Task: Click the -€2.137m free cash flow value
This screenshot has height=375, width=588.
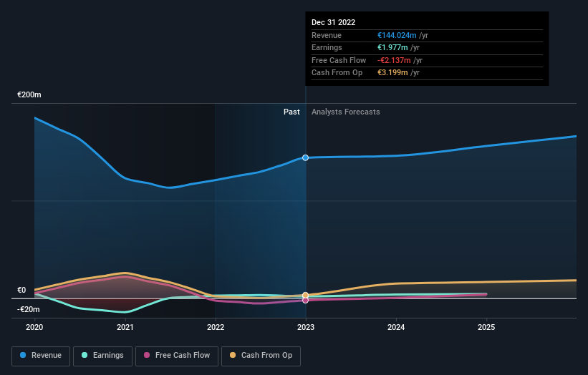Action: point(394,60)
